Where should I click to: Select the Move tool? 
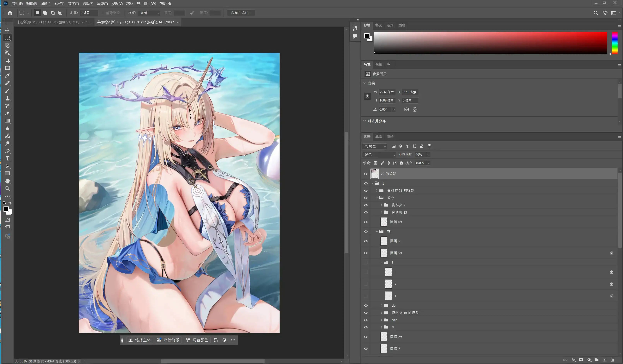pos(7,30)
